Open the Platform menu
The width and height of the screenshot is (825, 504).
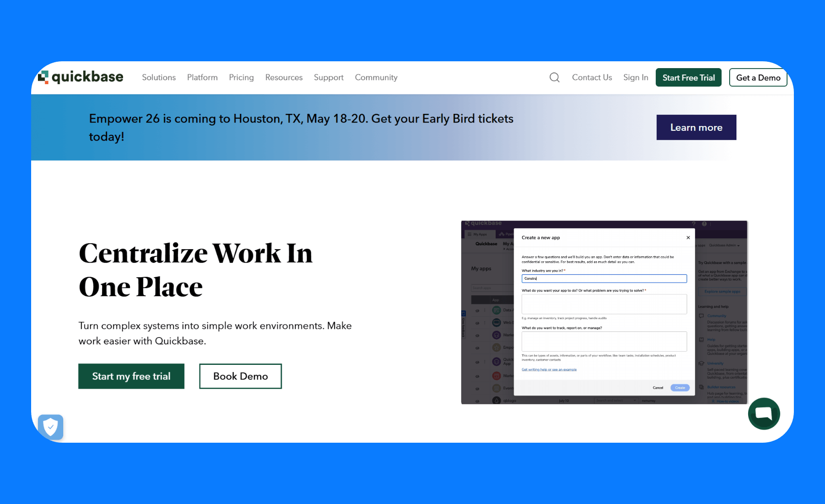[202, 77]
